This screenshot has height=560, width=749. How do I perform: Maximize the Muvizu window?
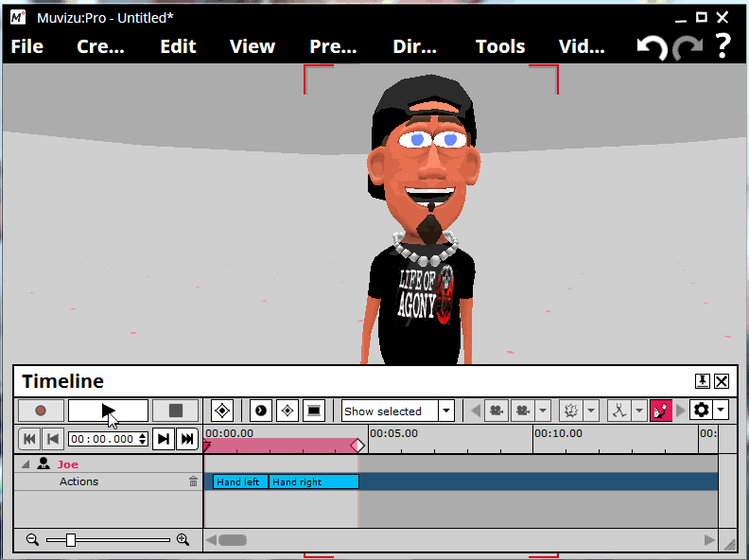pos(701,18)
